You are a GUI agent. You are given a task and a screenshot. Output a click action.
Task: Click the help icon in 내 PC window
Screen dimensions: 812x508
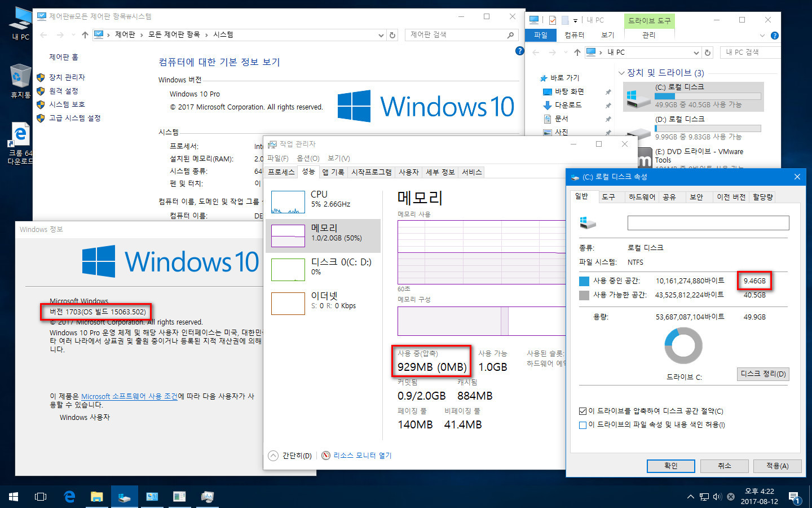point(775,36)
